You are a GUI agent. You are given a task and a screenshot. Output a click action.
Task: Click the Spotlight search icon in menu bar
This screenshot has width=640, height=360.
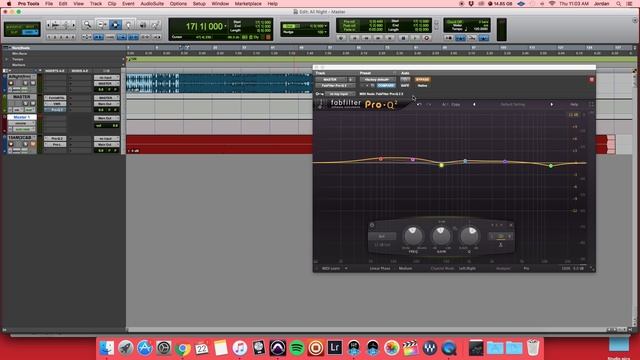click(x=618, y=4)
